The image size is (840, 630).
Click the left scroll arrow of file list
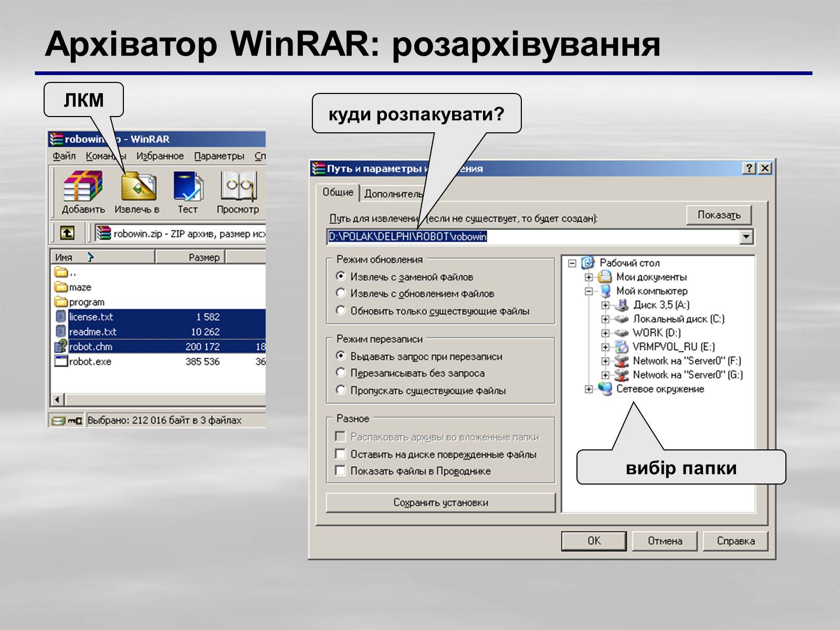click(58, 399)
